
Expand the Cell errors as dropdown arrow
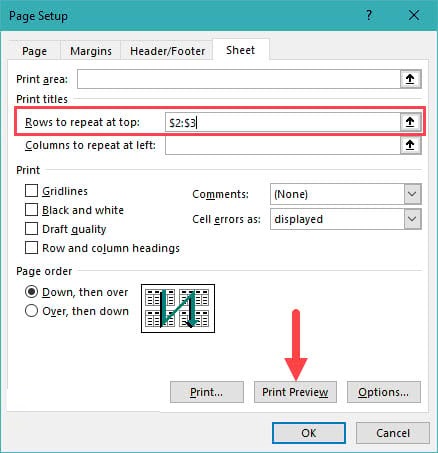click(412, 219)
